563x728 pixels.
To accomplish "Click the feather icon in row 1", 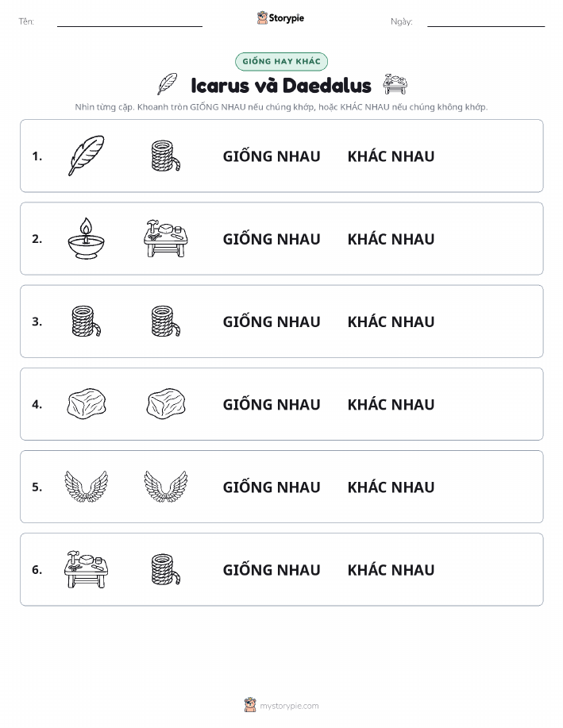I will 87,156.
